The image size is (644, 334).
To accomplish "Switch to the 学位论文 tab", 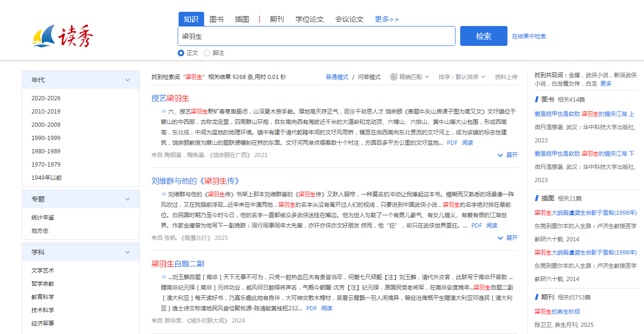I will pyautogui.click(x=309, y=19).
